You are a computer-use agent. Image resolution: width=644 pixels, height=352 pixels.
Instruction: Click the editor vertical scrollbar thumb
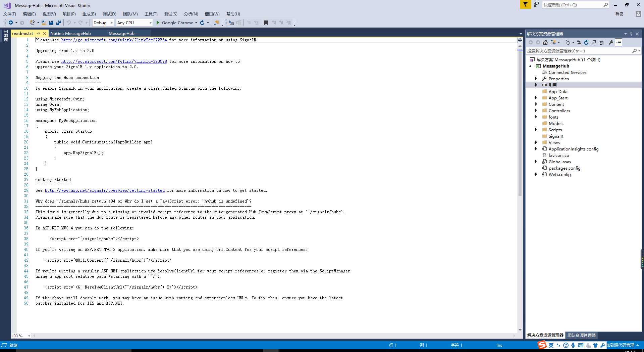click(520, 123)
